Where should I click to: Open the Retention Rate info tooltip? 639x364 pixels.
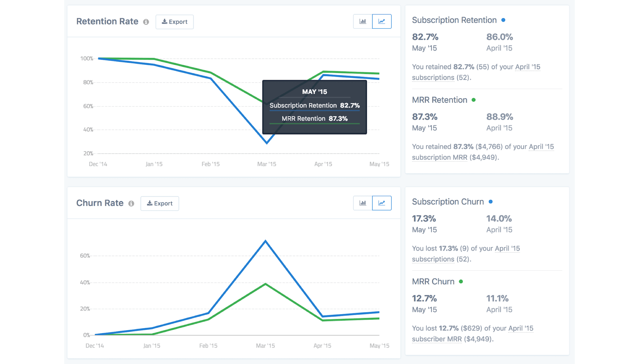[146, 22]
